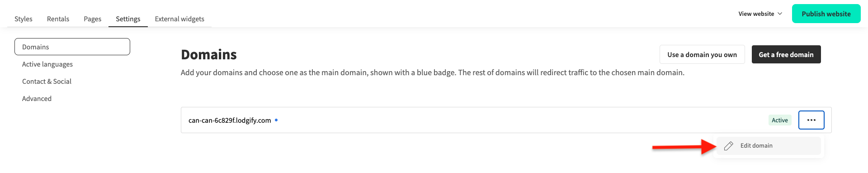Switch to the Styles tab
This screenshot has width=868, height=173.
click(24, 19)
